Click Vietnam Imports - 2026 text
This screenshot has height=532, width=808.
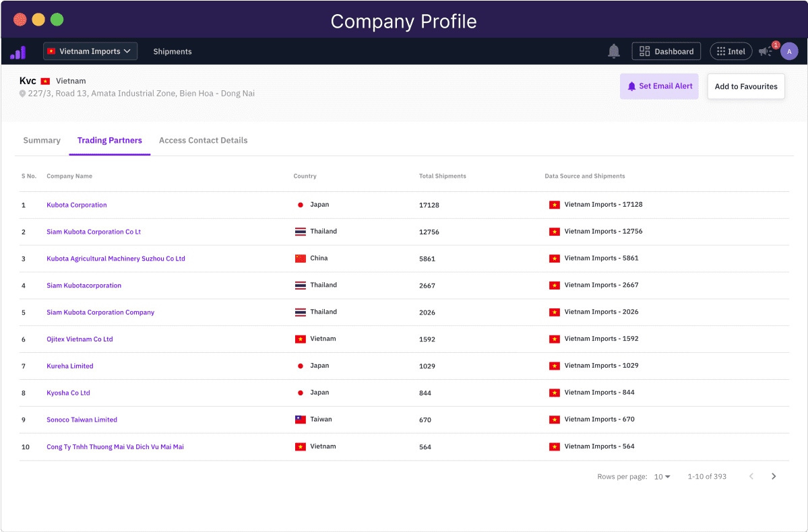coord(601,312)
